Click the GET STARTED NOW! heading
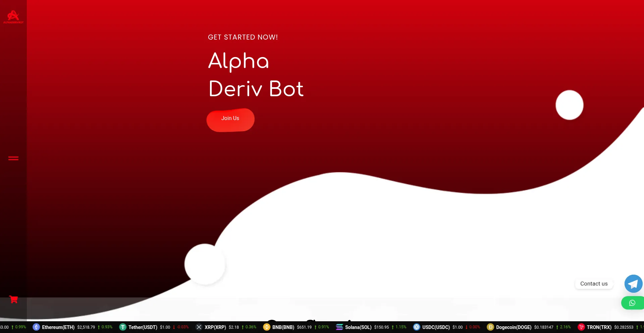 coord(243,37)
